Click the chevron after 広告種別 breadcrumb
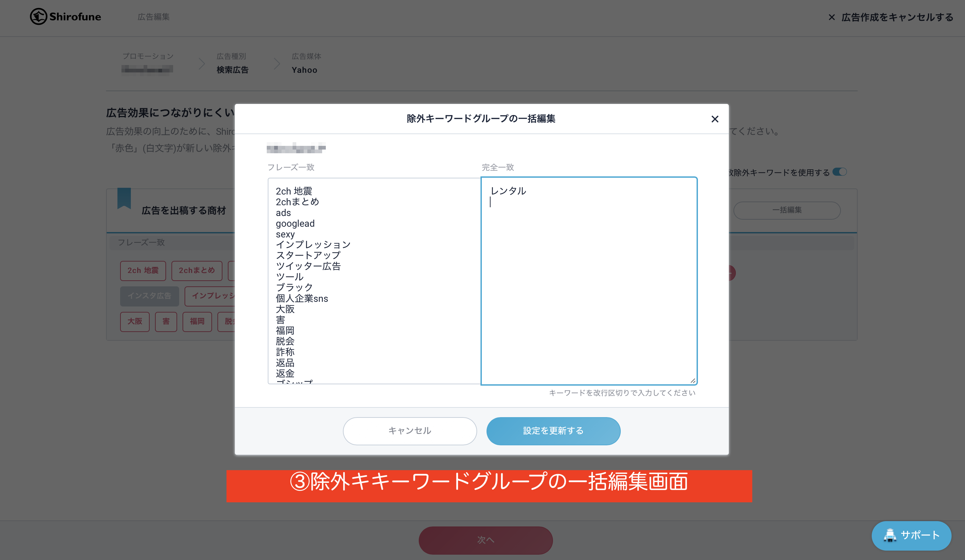Screen dimensions: 965x560 [277, 63]
